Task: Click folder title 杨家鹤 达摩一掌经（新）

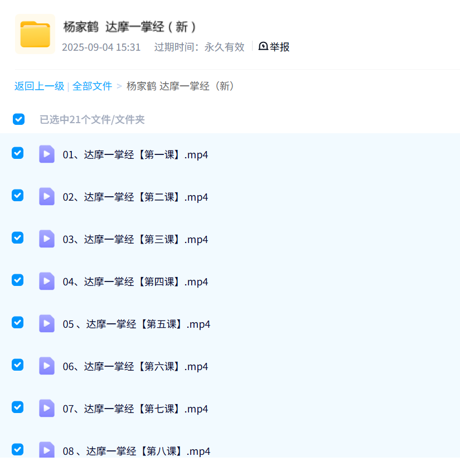Action: click(130, 27)
